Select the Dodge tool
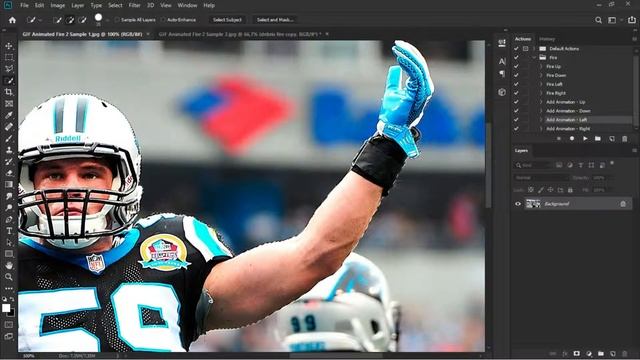Screen dimensions: 640x360 point(9,208)
